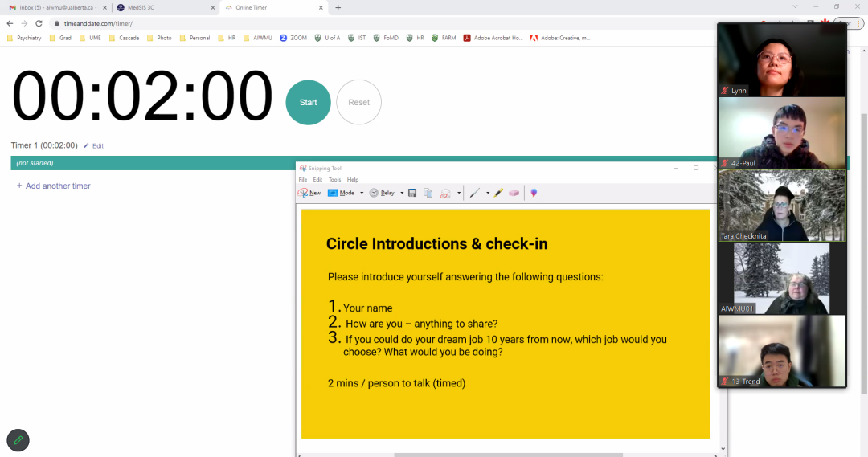This screenshot has height=457, width=868.
Task: Click the Save Snip floppy disk icon
Action: coord(412,193)
